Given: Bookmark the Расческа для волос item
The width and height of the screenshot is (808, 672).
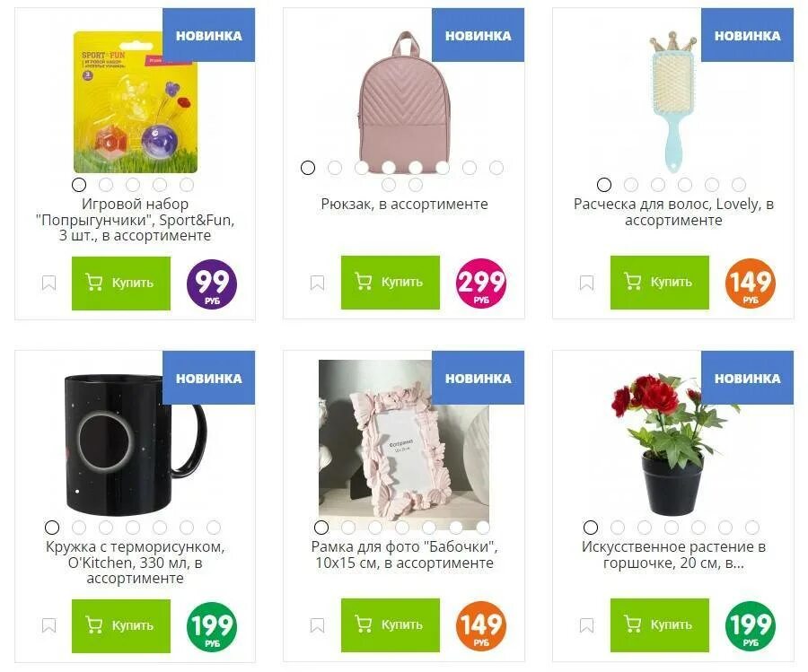Looking at the screenshot, I should click(x=587, y=283).
